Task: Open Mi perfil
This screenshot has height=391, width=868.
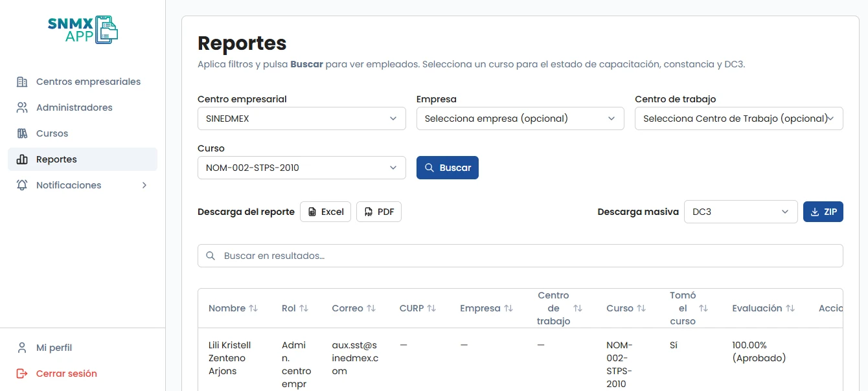Action: [x=82, y=348]
